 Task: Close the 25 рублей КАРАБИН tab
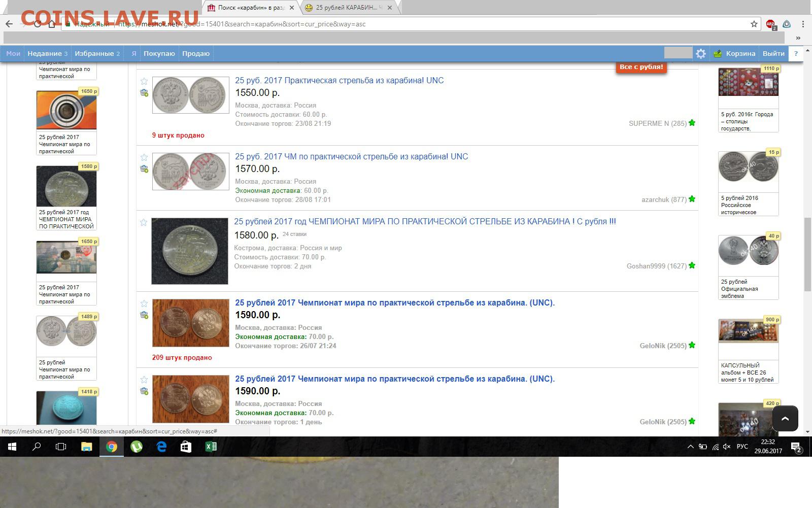(x=390, y=8)
